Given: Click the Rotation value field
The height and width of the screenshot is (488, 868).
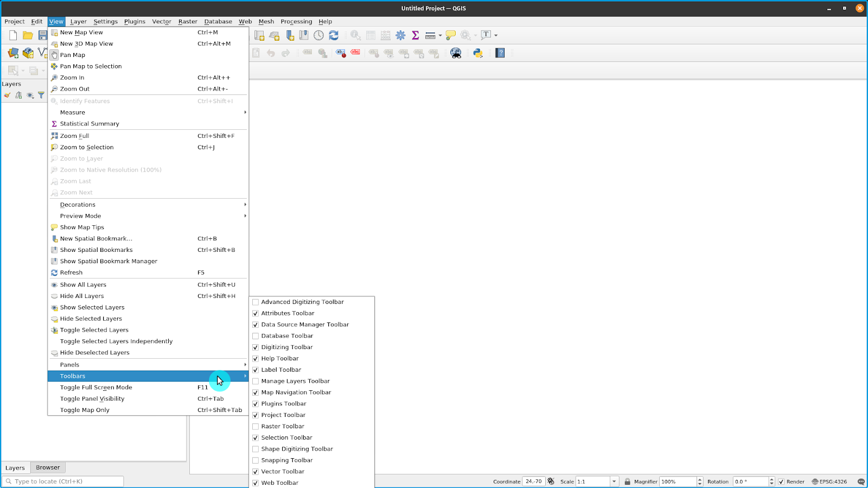Looking at the screenshot, I should pyautogui.click(x=751, y=481).
